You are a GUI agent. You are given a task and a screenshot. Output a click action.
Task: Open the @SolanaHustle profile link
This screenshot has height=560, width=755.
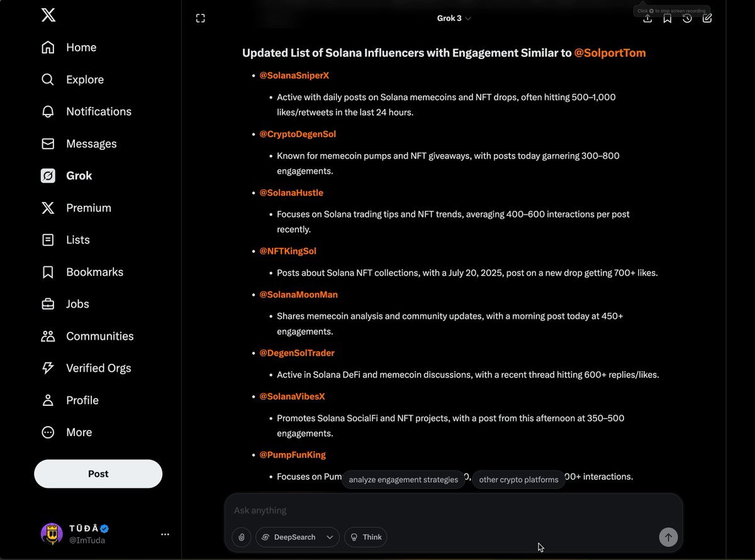(291, 193)
